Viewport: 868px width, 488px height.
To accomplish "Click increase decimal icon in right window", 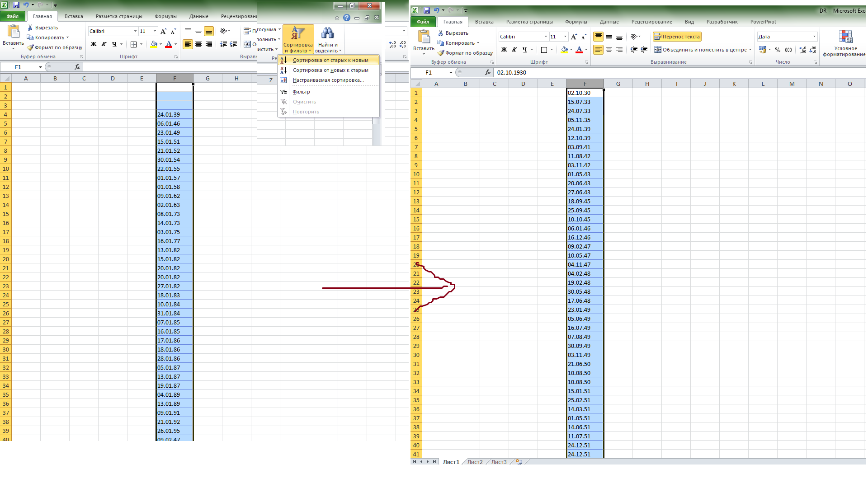I will tap(803, 50).
